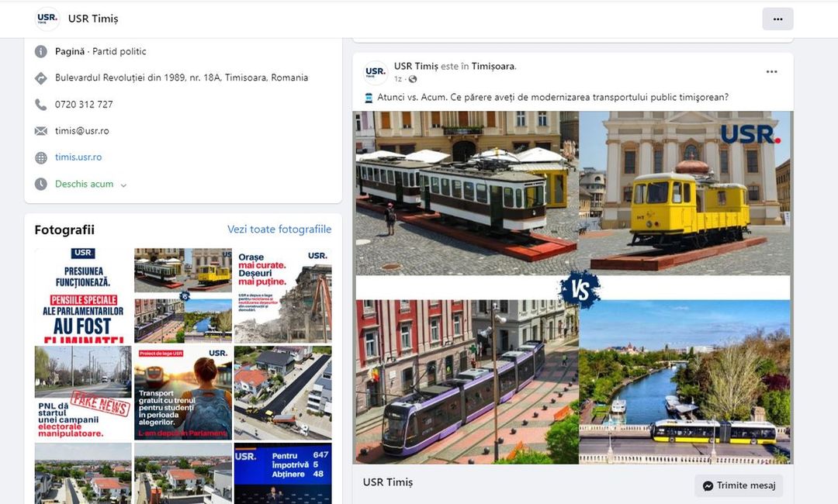The width and height of the screenshot is (838, 504).
Task: Open bottom-left aerial neighborhood photo thumbnail
Action: pyautogui.click(x=83, y=473)
